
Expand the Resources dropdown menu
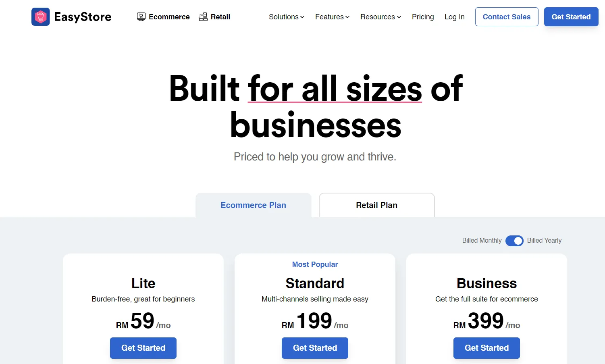point(381,17)
